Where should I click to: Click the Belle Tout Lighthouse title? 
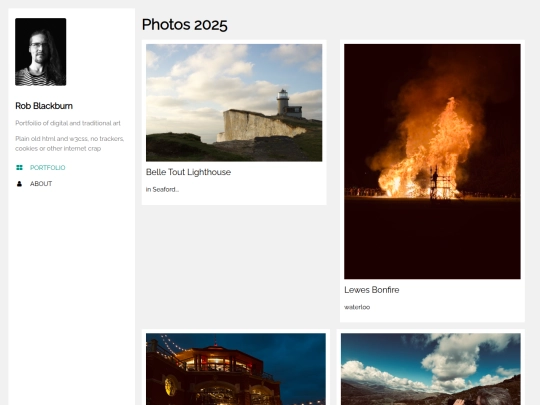[188, 172]
